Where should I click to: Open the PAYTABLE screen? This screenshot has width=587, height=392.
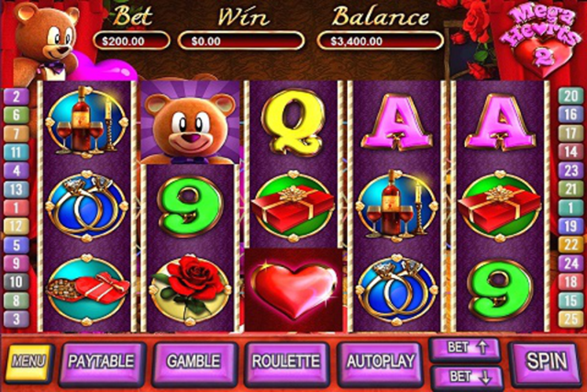coord(101,363)
